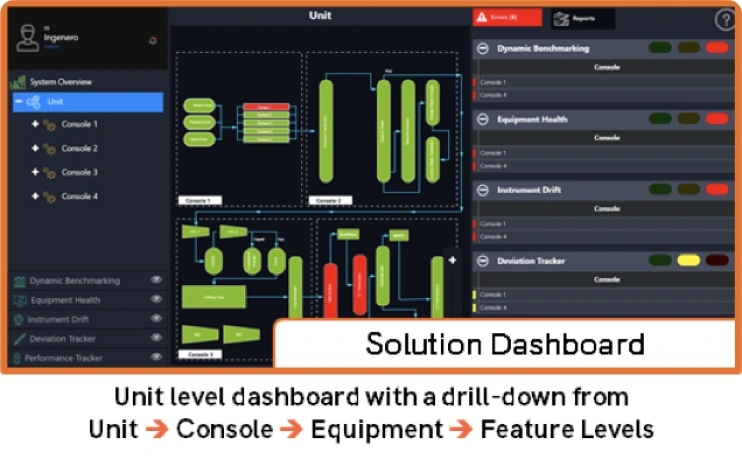Collapse the Dynamic Benchmarking panel
Viewport: 742px width, 462px height.
tap(482, 48)
